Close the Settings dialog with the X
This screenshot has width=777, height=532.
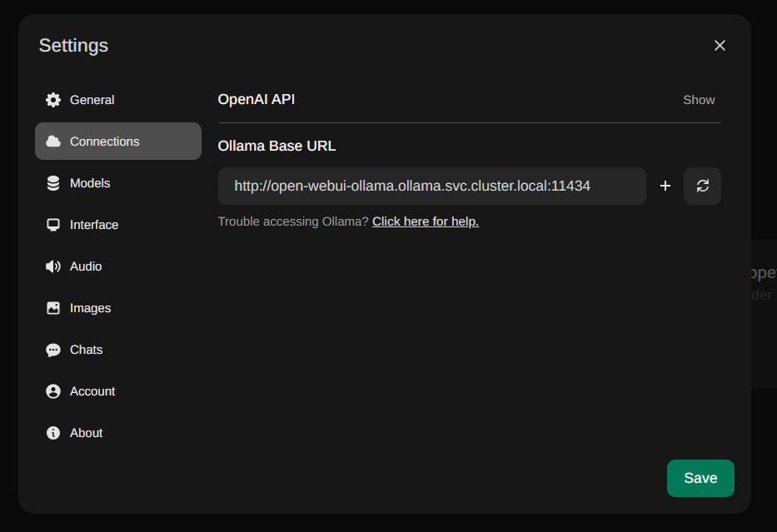[720, 46]
